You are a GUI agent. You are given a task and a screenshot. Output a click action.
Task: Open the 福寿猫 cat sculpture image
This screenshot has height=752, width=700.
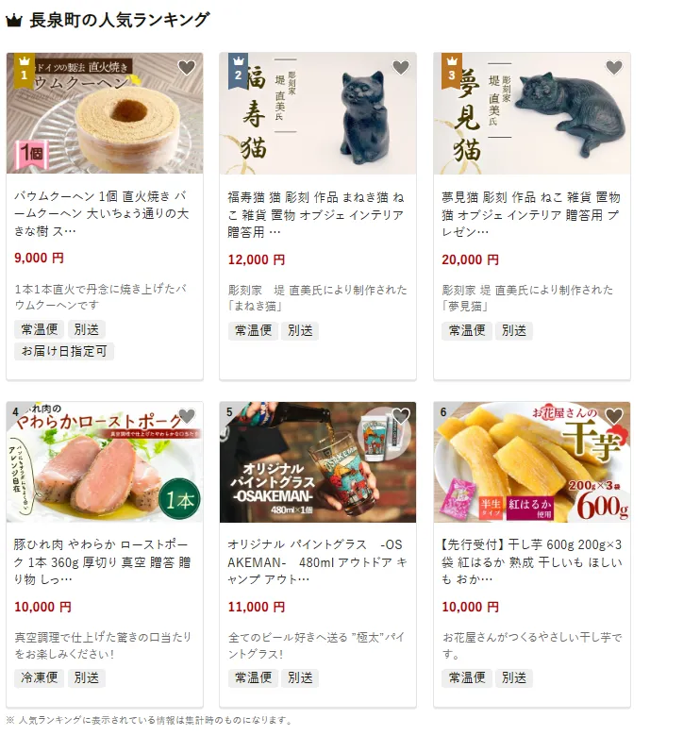318,113
